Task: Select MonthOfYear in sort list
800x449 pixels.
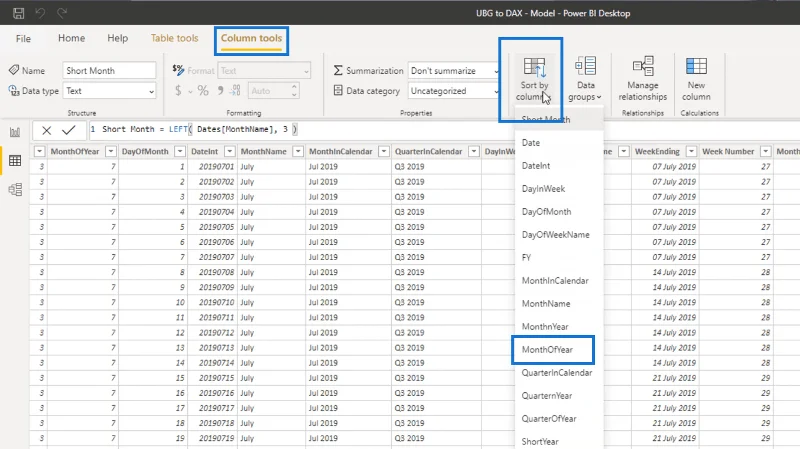Action: pyautogui.click(x=559, y=350)
